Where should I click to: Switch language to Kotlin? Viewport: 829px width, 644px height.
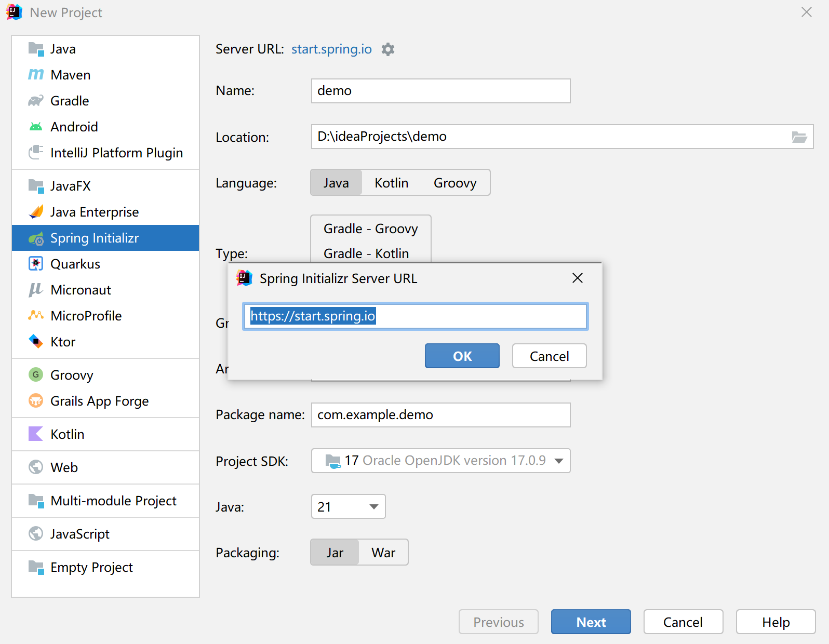click(x=392, y=183)
